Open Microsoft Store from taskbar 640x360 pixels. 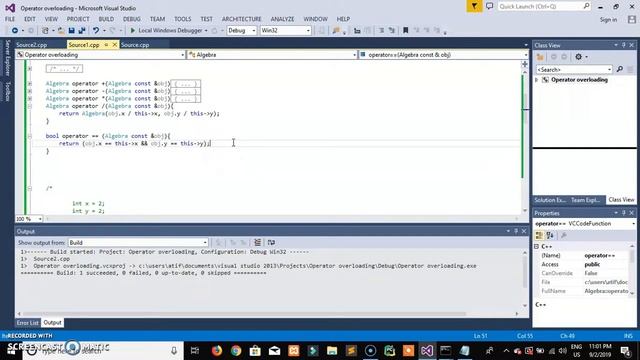point(255,351)
